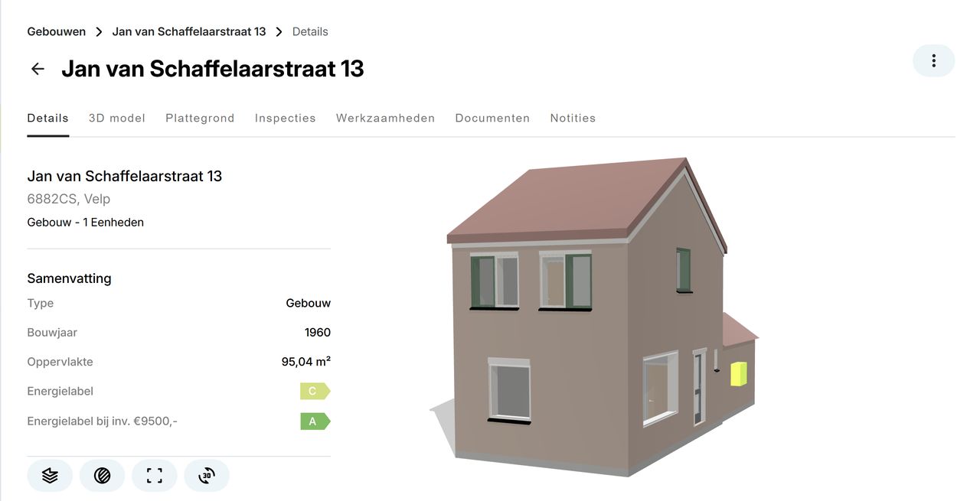Click the green energy label A badge

point(315,421)
